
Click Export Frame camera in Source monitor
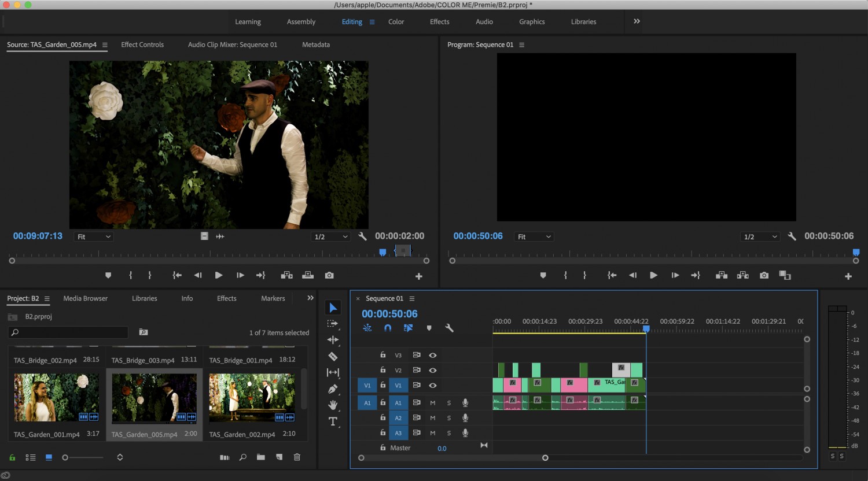pos(329,275)
